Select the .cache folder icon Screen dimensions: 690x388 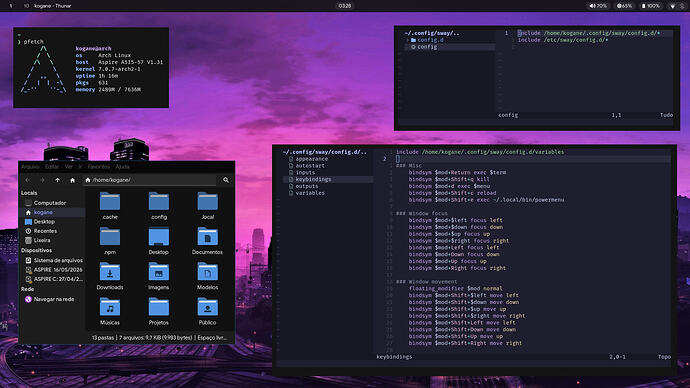click(x=110, y=201)
